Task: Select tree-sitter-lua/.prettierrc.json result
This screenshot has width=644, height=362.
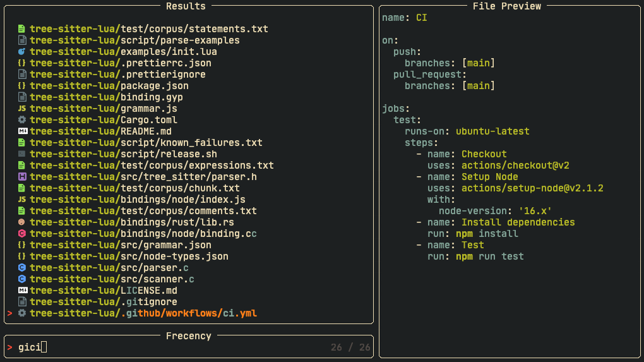Action: [x=121, y=63]
